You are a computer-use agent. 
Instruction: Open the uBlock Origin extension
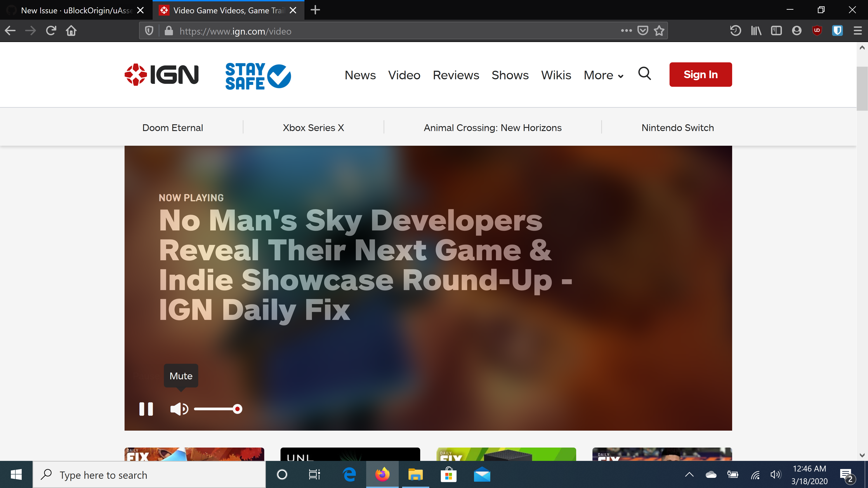click(x=817, y=31)
